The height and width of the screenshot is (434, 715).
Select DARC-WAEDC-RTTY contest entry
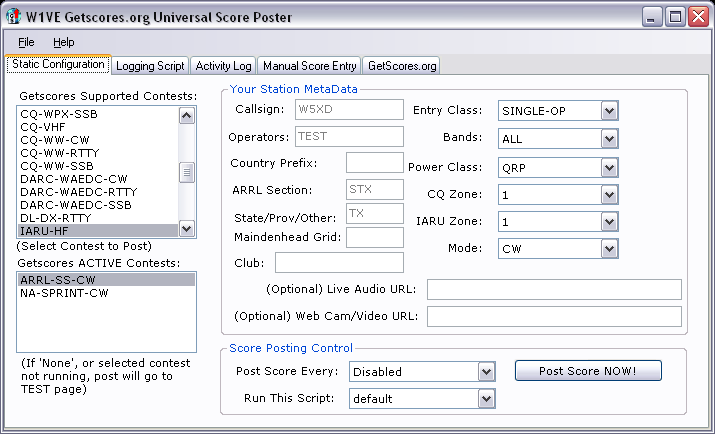98,192
